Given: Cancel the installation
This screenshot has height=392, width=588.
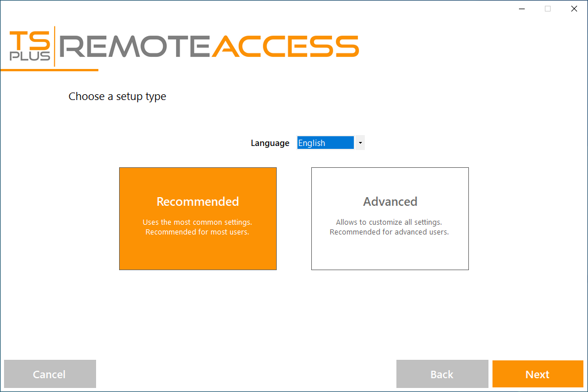Looking at the screenshot, I should tap(49, 374).
